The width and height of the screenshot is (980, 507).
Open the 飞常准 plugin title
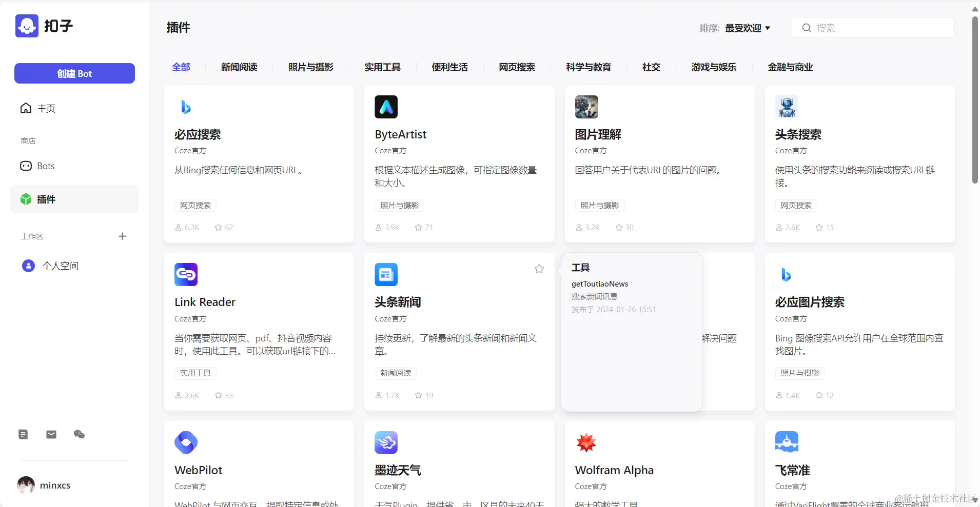pos(793,470)
